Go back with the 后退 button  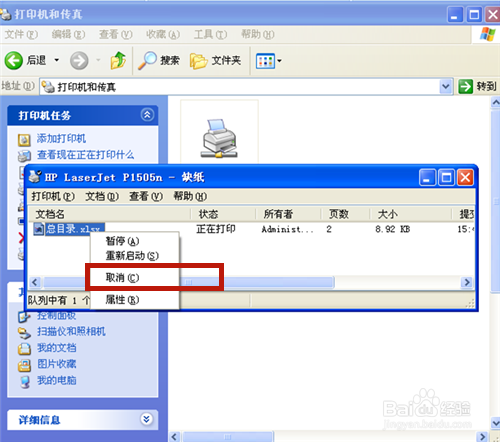pos(25,60)
